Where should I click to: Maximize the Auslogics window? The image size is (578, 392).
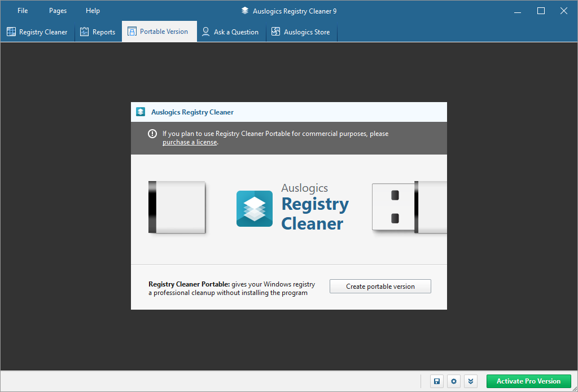pos(541,11)
